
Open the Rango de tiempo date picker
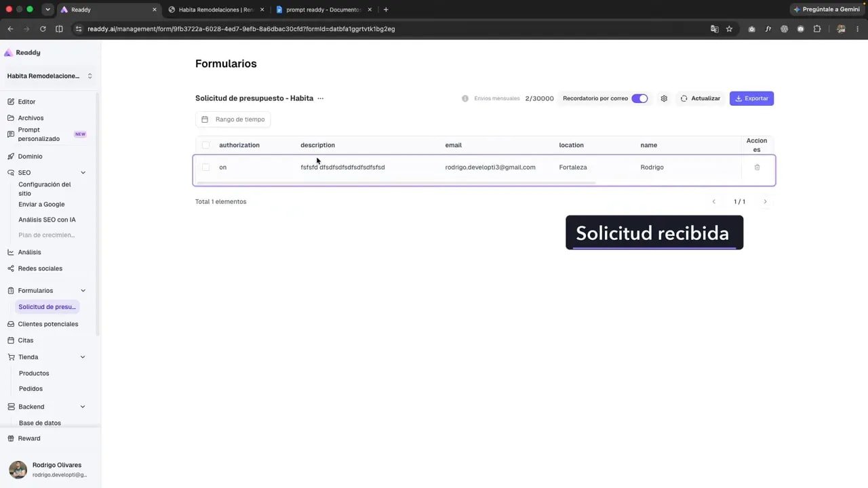(x=233, y=119)
